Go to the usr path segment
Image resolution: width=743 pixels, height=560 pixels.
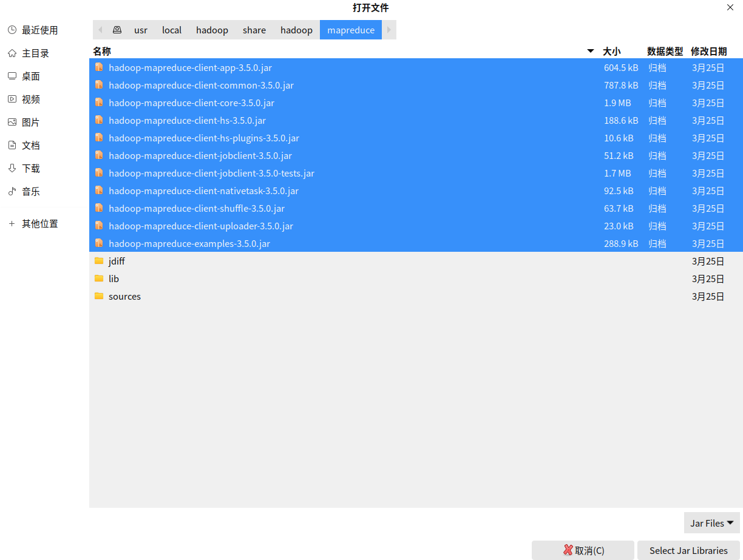point(141,30)
